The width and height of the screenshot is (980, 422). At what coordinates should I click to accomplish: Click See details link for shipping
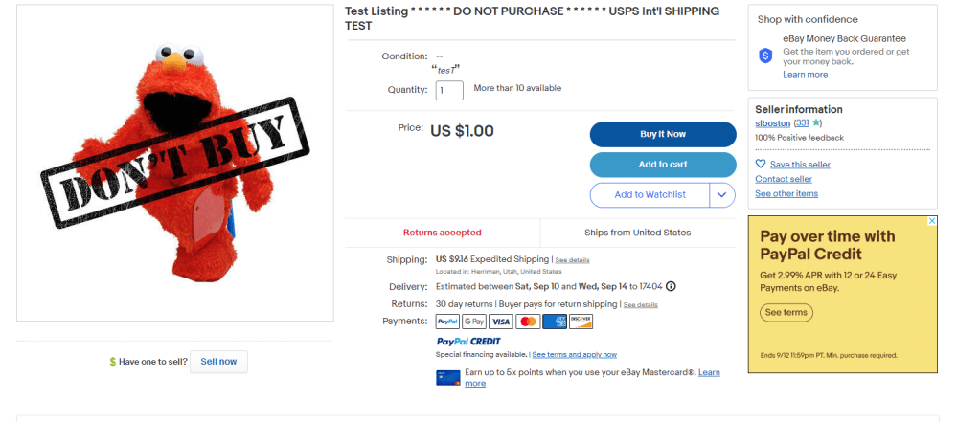pos(572,260)
